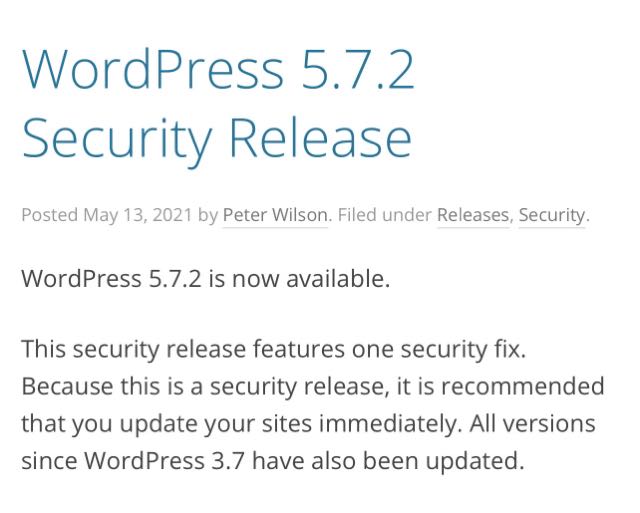
Task: Click 'update your sites' in the paragraph
Action: (216, 424)
